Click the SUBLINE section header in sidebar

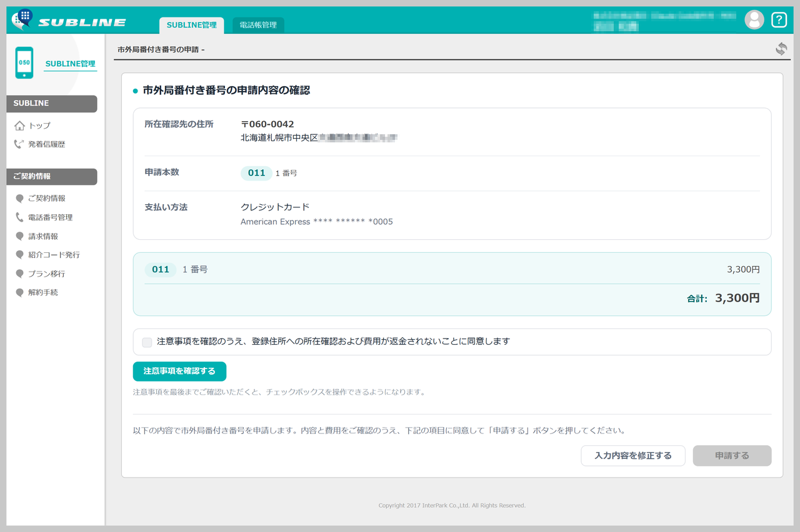click(x=52, y=104)
